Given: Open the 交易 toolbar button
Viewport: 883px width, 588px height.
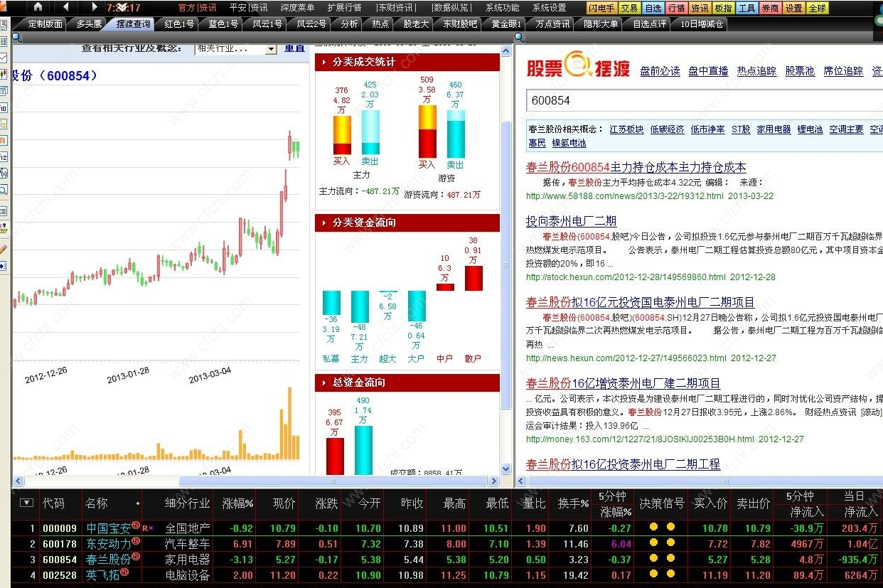Looking at the screenshot, I should coord(628,8).
